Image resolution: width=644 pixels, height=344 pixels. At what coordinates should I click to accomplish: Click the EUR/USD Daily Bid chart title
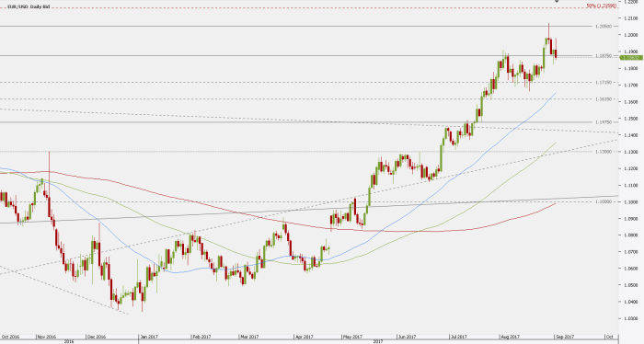click(x=29, y=6)
